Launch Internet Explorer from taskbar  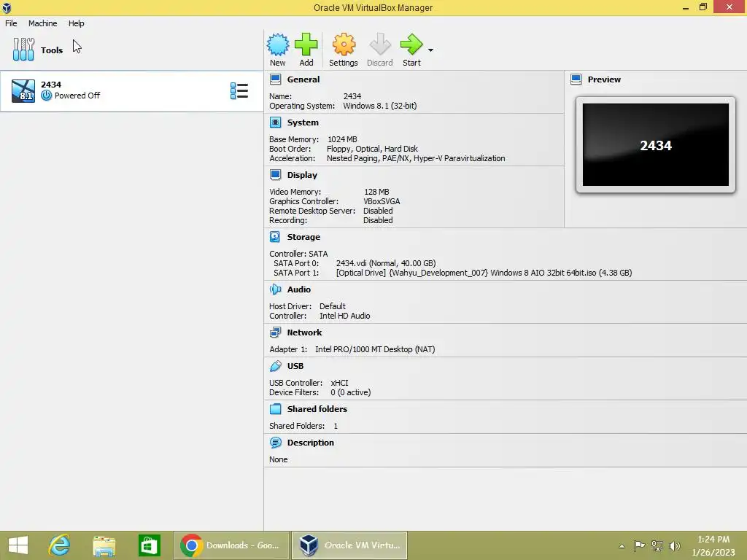coord(60,545)
